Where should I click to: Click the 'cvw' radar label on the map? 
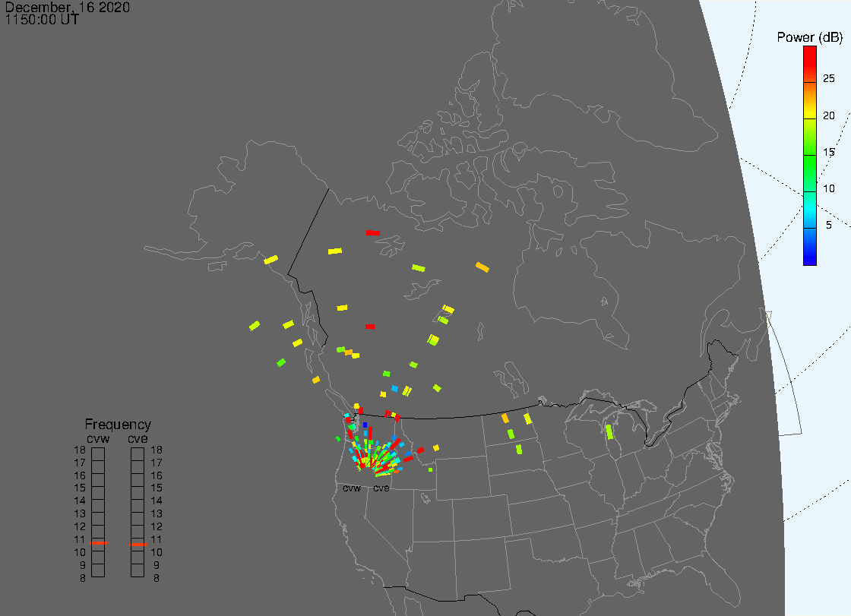pyautogui.click(x=352, y=488)
